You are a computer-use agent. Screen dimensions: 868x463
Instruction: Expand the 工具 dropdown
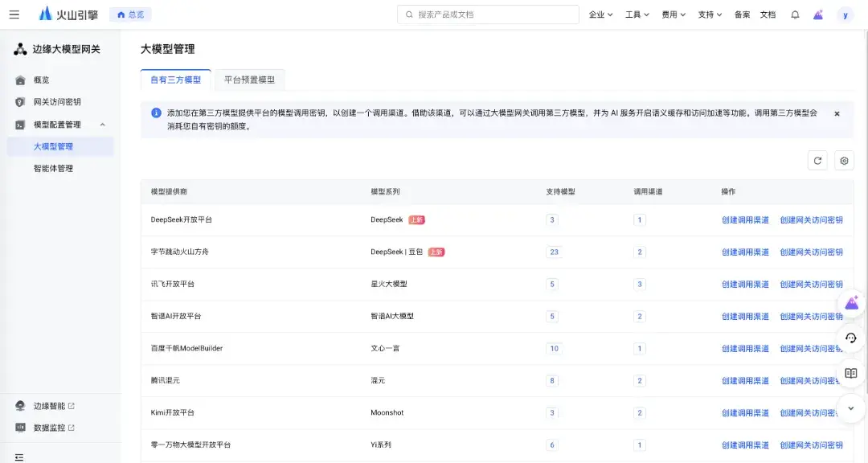click(637, 15)
